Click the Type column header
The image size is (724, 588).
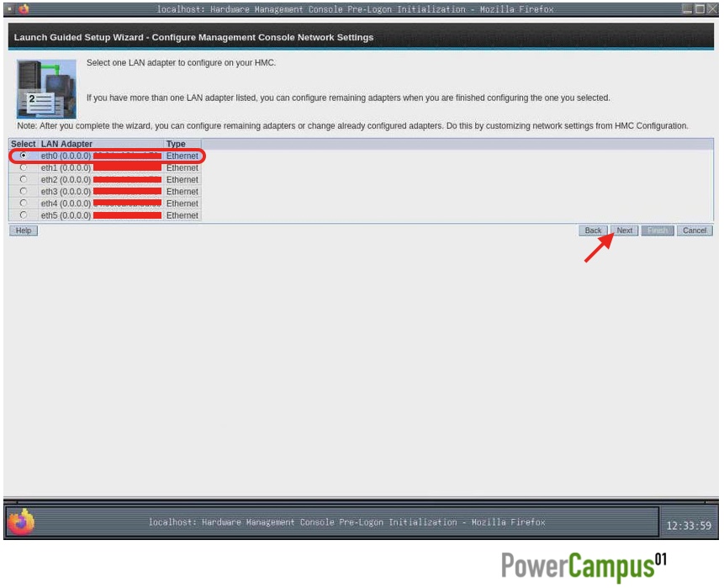click(x=176, y=144)
